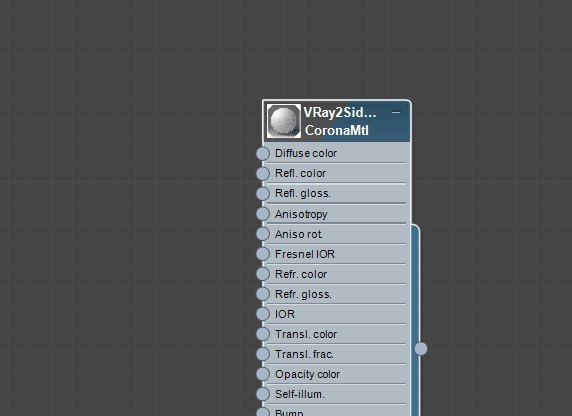Click the Refr. gloss. input socket
The image size is (572, 416).
tap(263, 294)
